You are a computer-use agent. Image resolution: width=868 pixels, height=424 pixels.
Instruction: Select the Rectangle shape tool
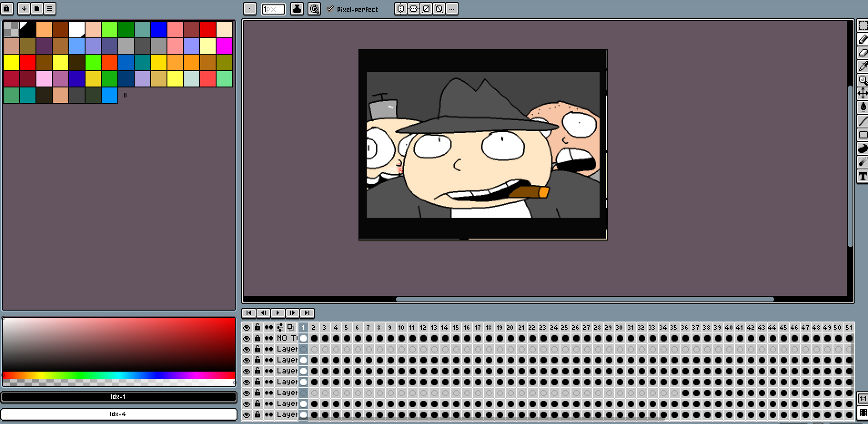tap(863, 135)
